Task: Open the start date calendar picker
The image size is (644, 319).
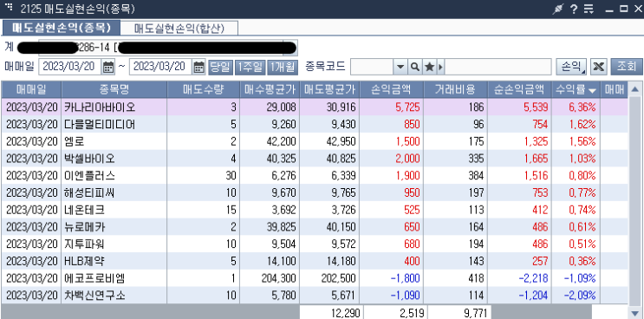Action: point(108,67)
